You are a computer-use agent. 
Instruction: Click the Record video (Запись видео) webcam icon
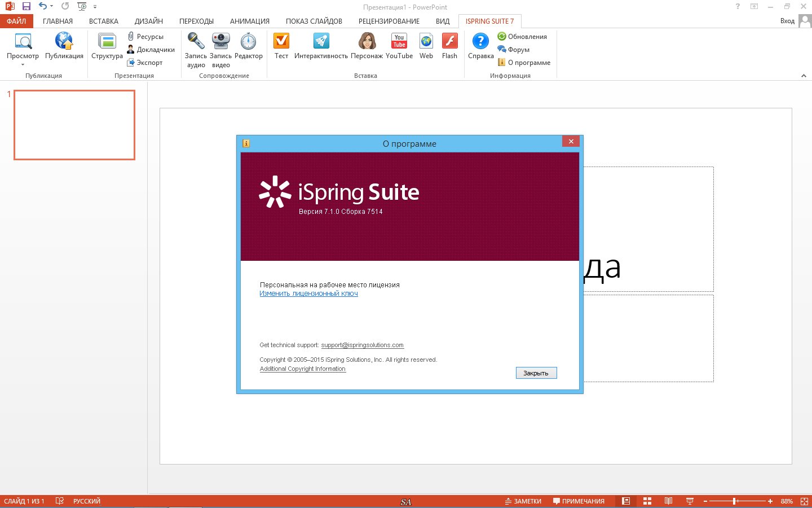click(220, 42)
